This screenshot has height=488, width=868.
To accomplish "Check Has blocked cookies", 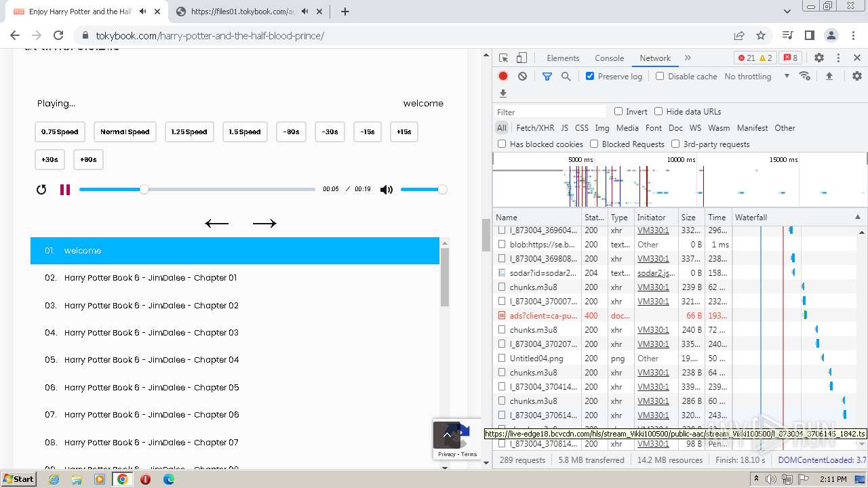I will pyautogui.click(x=502, y=144).
